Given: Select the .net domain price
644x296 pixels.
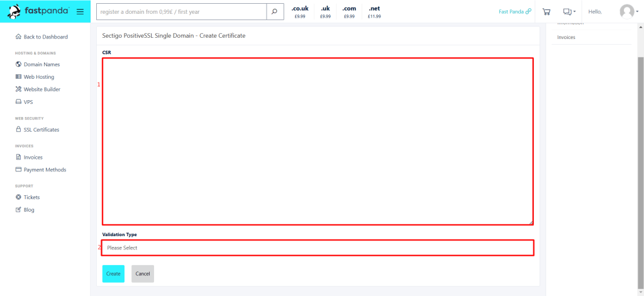Looking at the screenshot, I should click(x=374, y=13).
